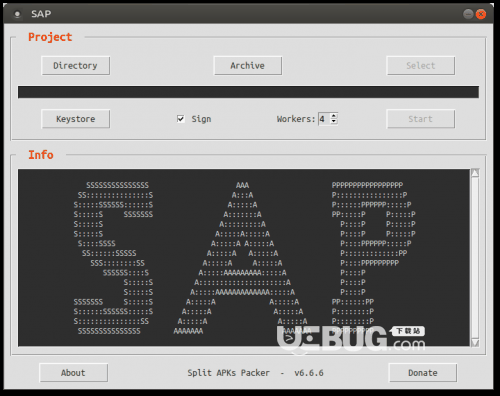Image resolution: width=500 pixels, height=396 pixels.
Task: Open the Keystore selection button
Action: pyautogui.click(x=76, y=119)
